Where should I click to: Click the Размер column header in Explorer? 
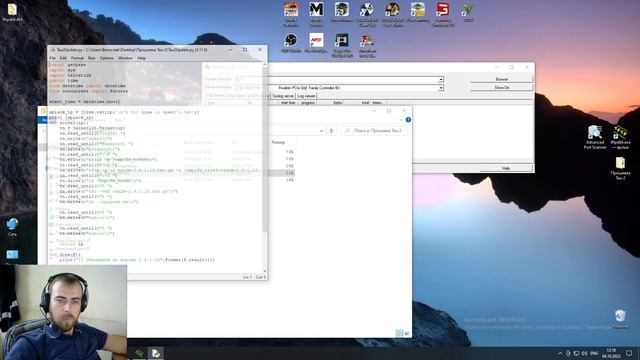(278, 142)
